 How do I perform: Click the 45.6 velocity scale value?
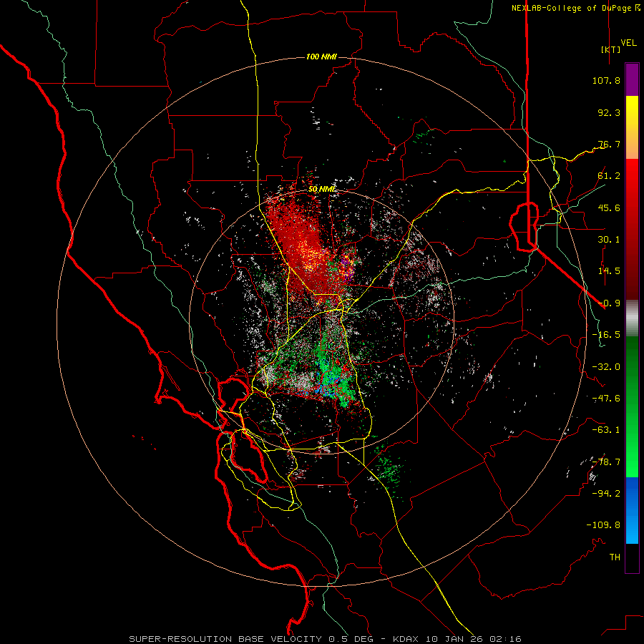click(x=609, y=208)
